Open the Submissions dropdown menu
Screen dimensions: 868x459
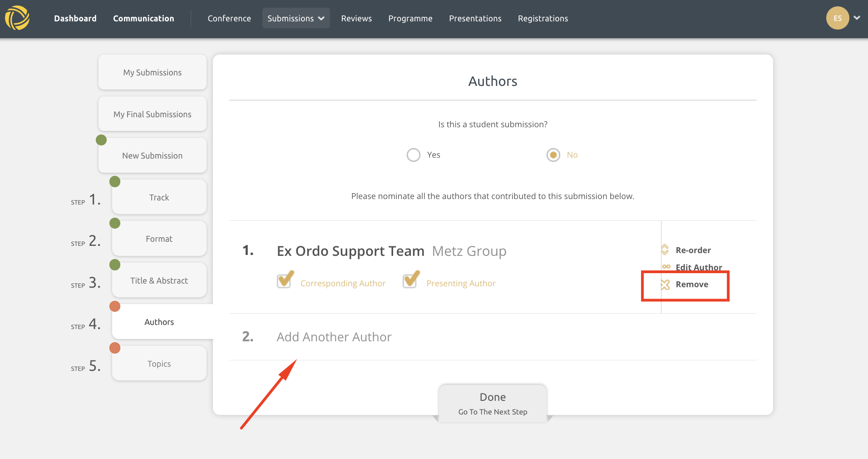pyautogui.click(x=296, y=18)
